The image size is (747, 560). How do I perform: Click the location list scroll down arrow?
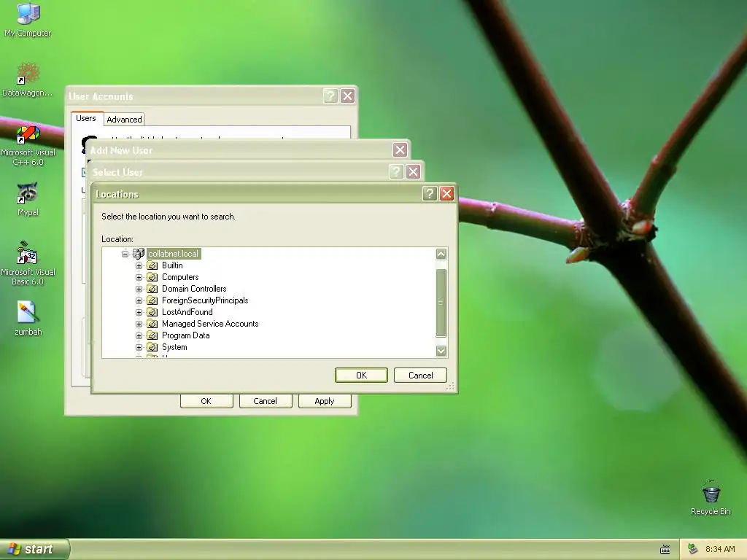(441, 351)
